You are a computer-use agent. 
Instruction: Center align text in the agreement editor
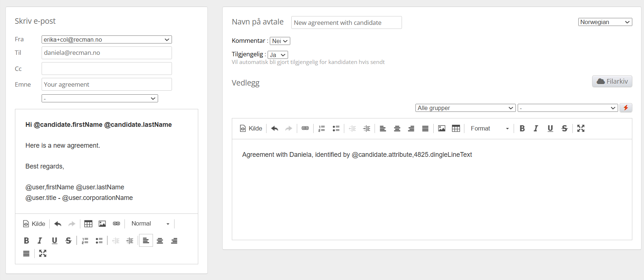click(397, 128)
